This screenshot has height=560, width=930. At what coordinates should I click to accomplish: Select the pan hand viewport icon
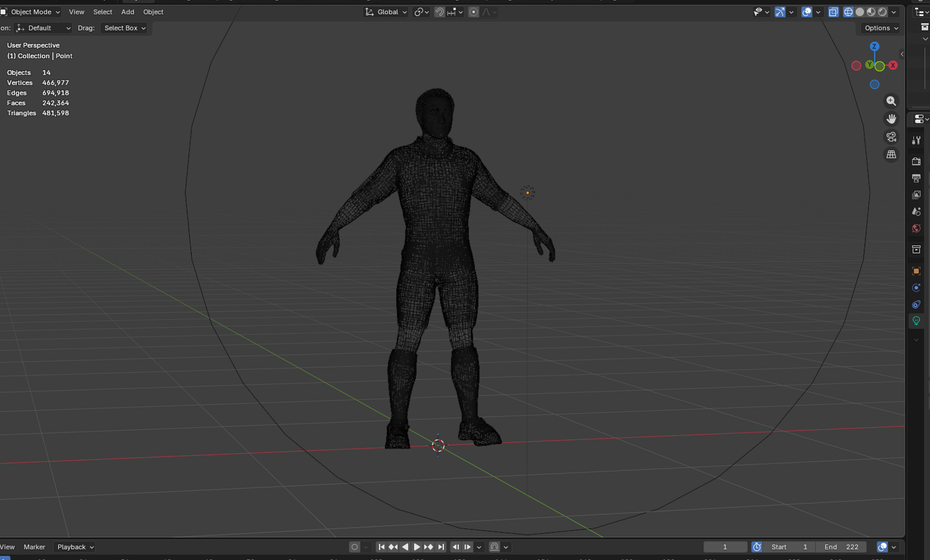[x=891, y=119]
